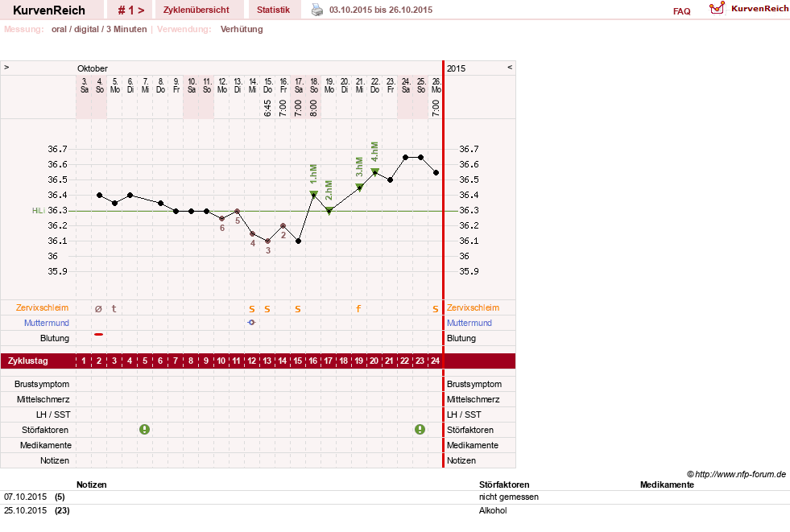Click the red Blutung mark on day 2
790x532 pixels.
tap(99, 334)
